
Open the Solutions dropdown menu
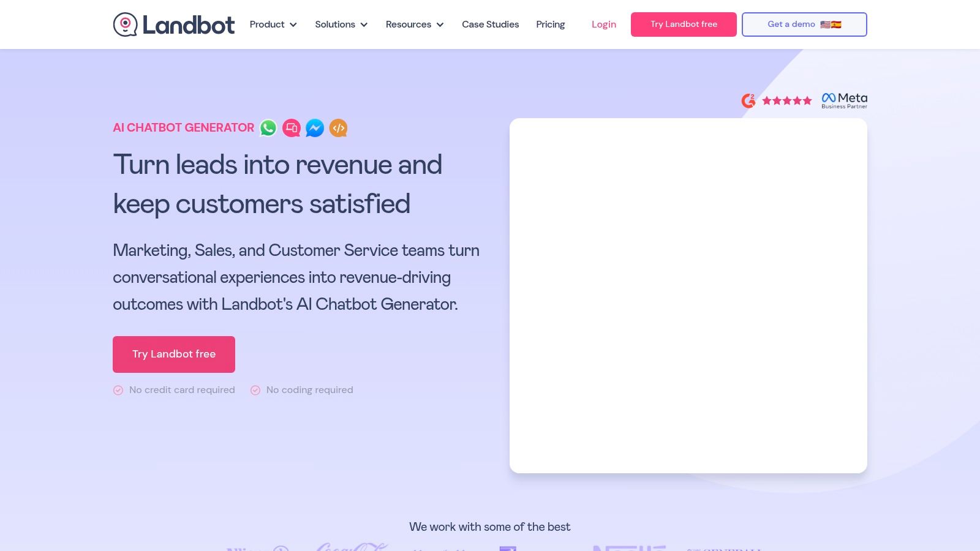pyautogui.click(x=341, y=24)
